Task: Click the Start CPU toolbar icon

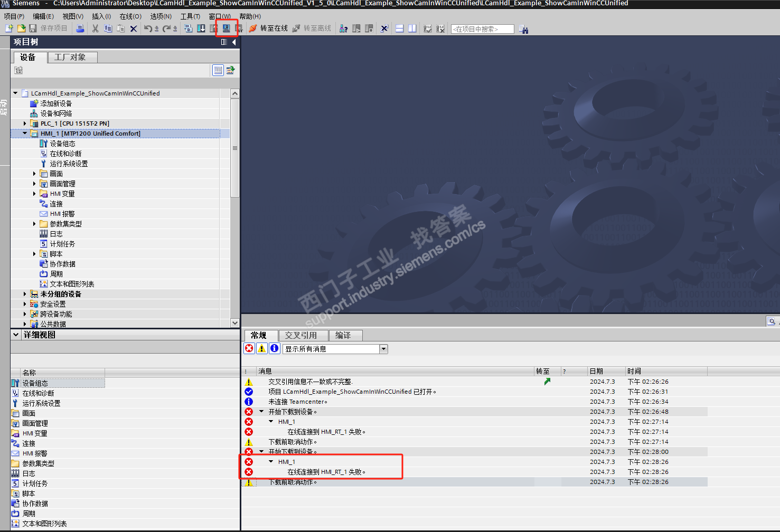Action: 356,28
